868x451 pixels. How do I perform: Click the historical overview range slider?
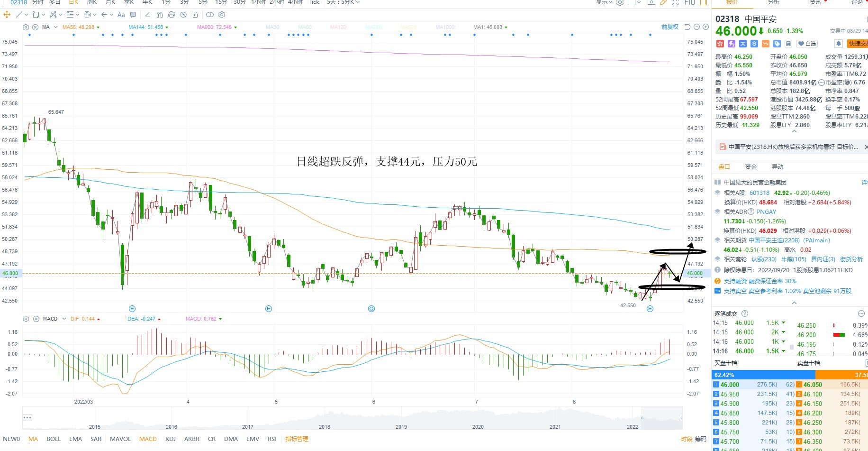(353, 418)
